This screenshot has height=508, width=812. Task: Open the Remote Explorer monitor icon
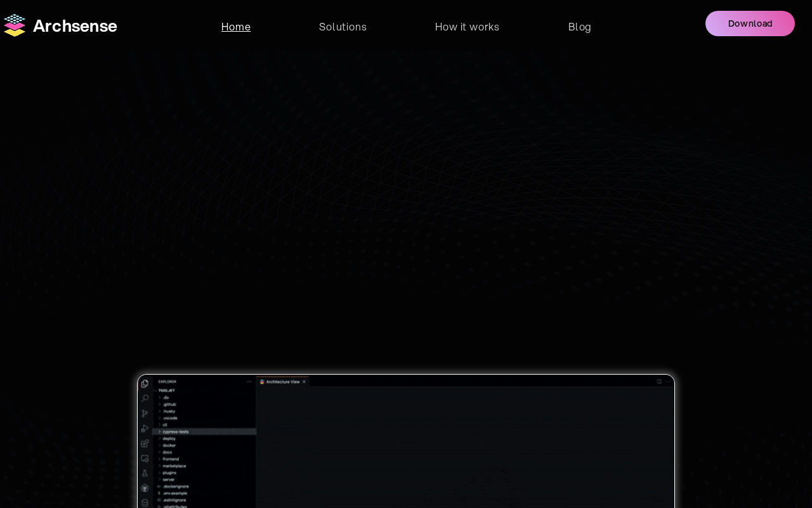point(145,458)
